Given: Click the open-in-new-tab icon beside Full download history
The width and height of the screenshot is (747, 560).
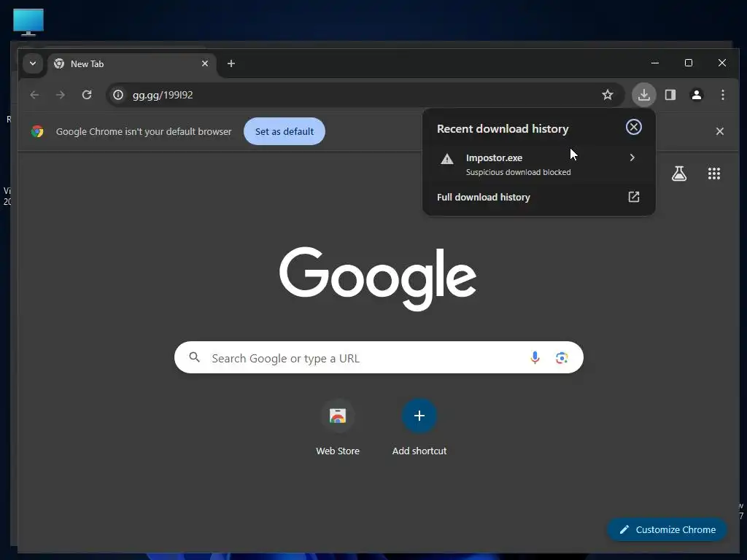Looking at the screenshot, I should point(634,197).
